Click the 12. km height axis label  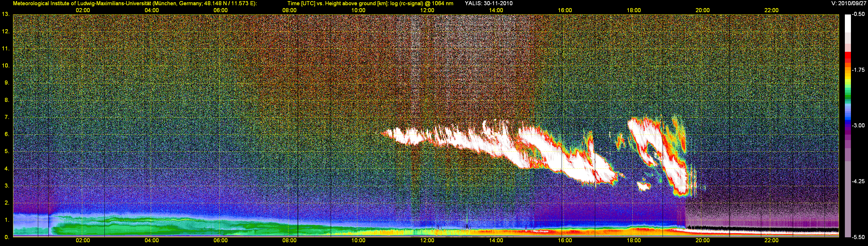(6, 31)
